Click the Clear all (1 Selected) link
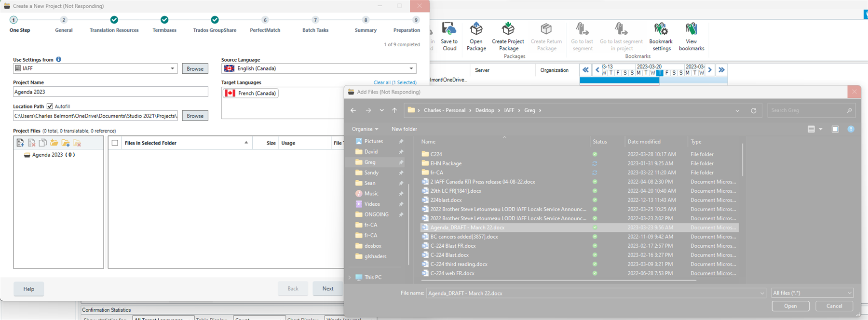868x320 pixels. pos(395,82)
